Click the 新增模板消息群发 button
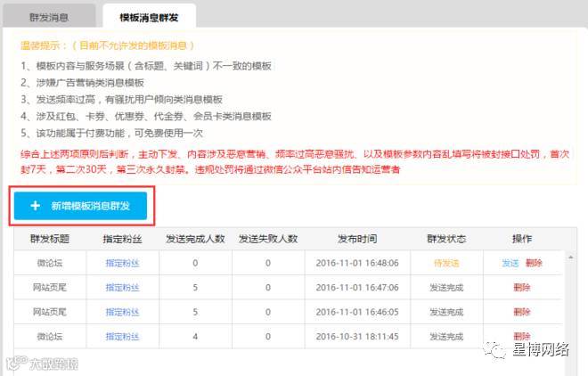The image size is (588, 376). (80, 206)
